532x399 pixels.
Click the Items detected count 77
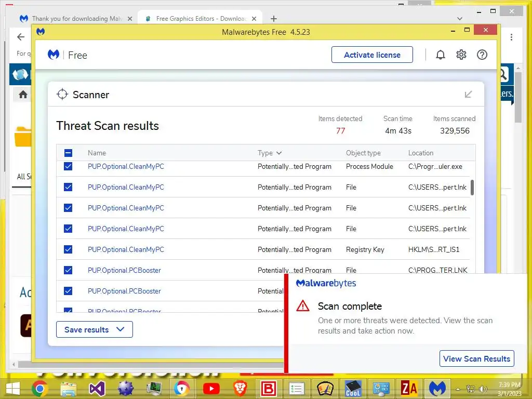coord(341,131)
